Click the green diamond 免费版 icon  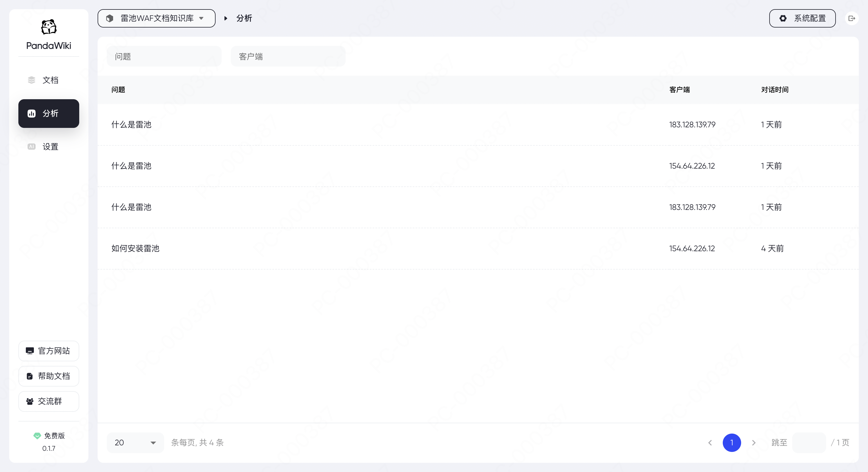[x=37, y=436]
